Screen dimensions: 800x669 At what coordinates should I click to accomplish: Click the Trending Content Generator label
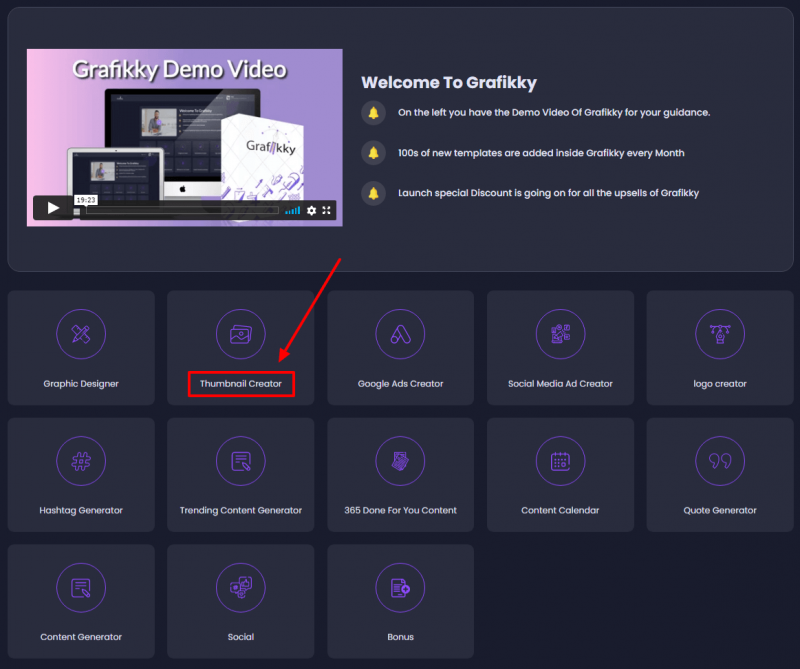click(241, 510)
